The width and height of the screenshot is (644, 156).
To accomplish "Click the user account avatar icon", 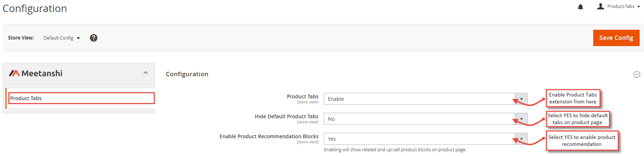I will [x=600, y=6].
